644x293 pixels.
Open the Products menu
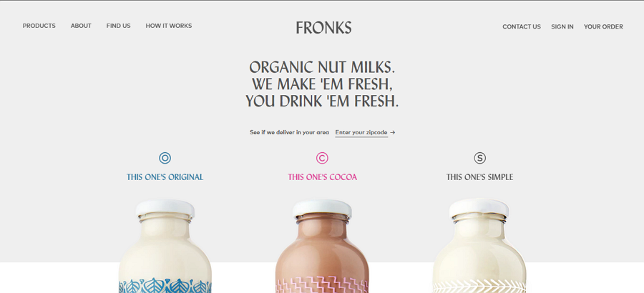pyautogui.click(x=39, y=26)
